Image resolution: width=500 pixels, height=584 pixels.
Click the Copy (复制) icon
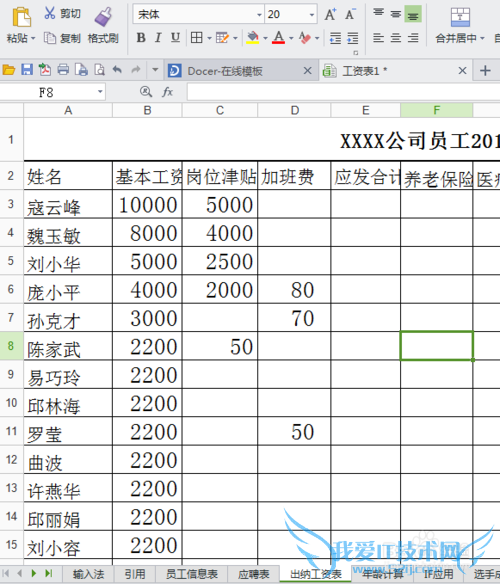(50, 38)
